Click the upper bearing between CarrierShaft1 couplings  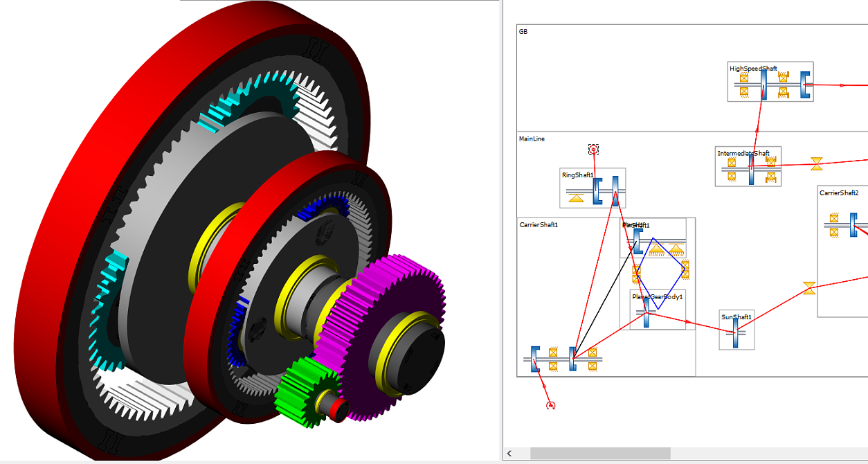point(553,352)
